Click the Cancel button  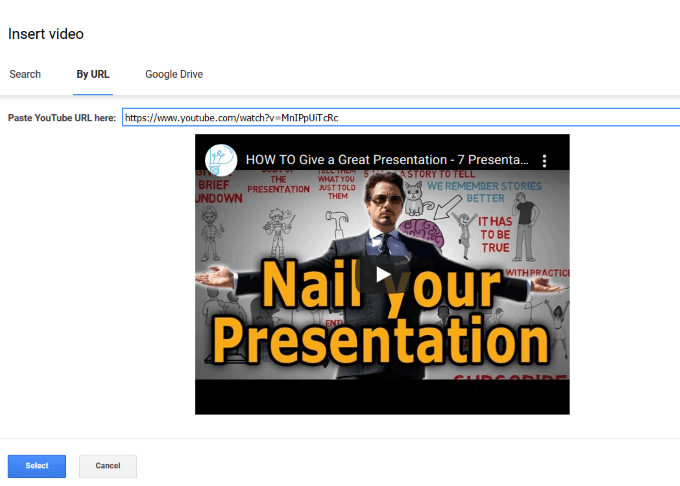click(x=108, y=466)
